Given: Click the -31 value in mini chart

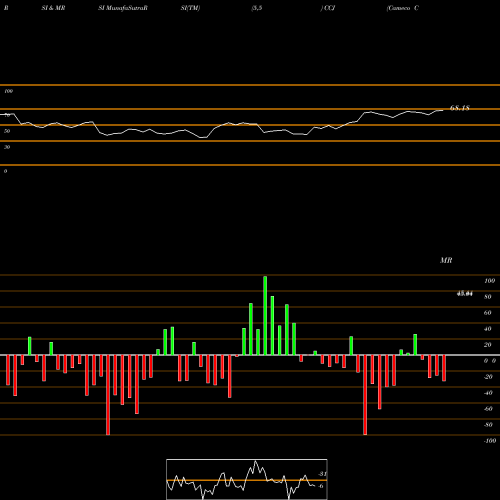Looking at the screenshot, I should pos(322,474).
